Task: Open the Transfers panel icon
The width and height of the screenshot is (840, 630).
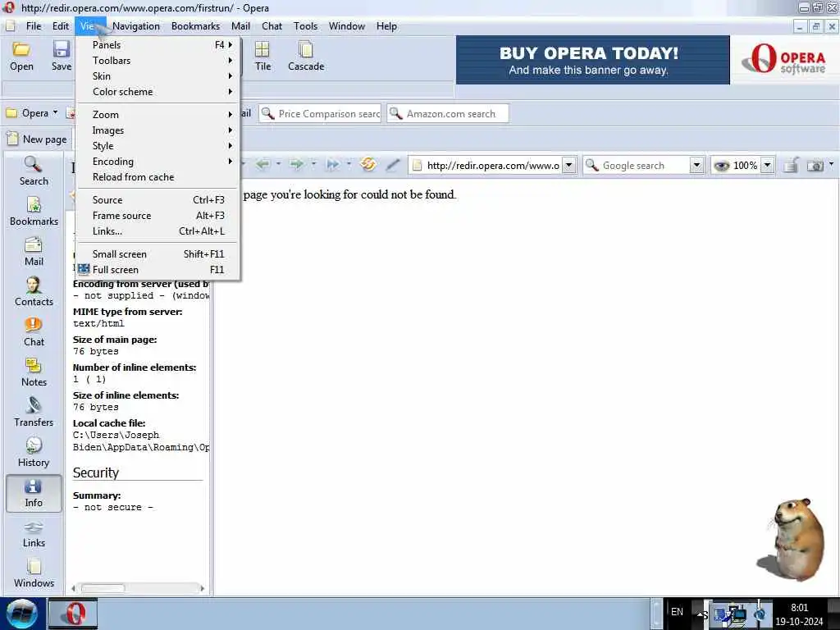Action: pyautogui.click(x=34, y=412)
